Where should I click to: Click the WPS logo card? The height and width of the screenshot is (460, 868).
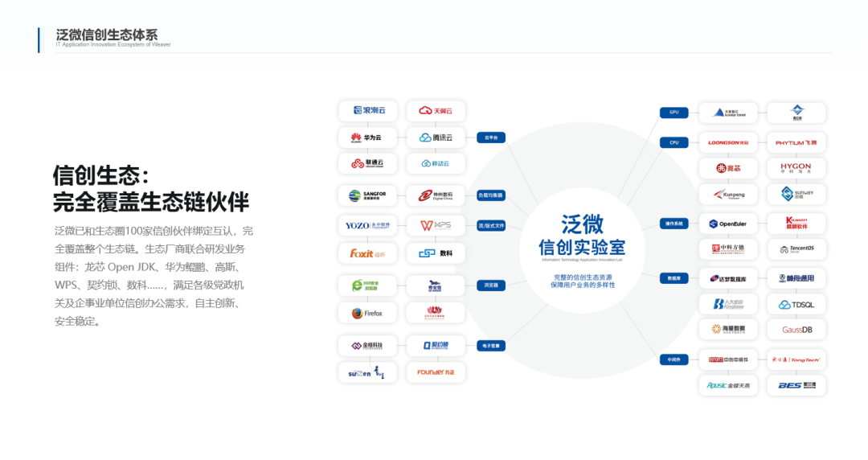(436, 225)
